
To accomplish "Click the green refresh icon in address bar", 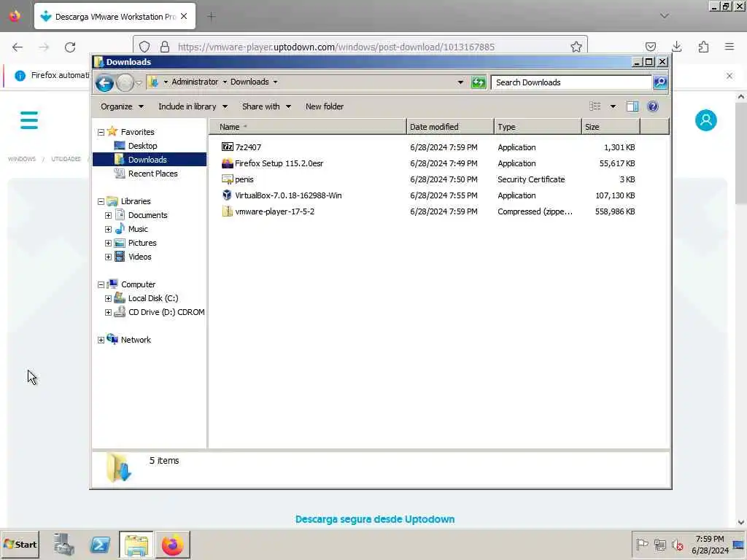I will pyautogui.click(x=479, y=82).
